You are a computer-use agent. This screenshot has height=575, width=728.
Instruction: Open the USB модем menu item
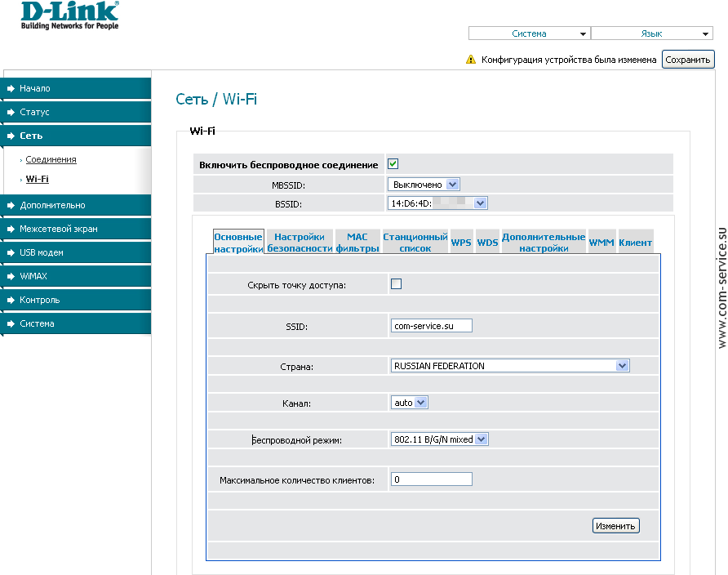pos(76,252)
